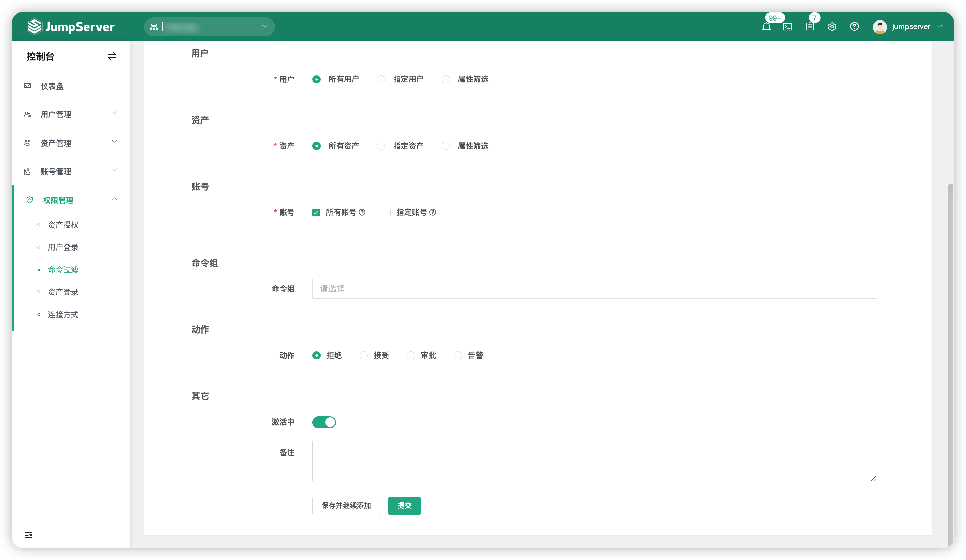
Task: Open the help tooltip beside 所有账号
Action: click(362, 212)
